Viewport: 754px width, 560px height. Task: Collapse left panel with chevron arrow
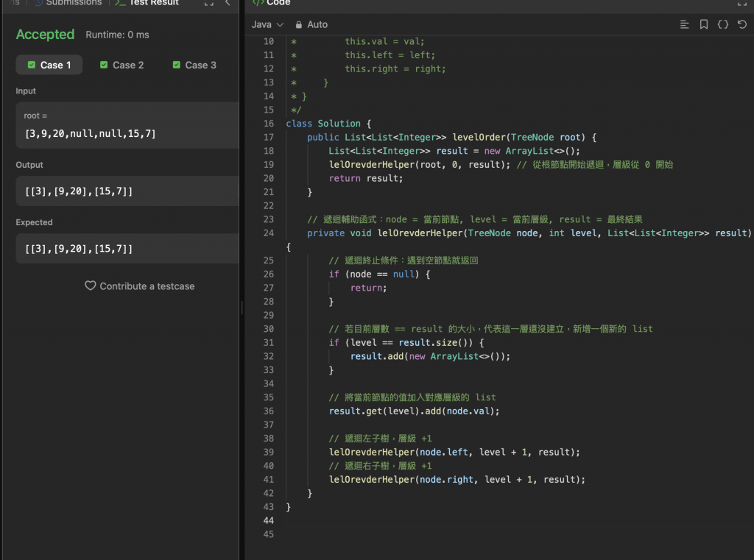coord(228,3)
